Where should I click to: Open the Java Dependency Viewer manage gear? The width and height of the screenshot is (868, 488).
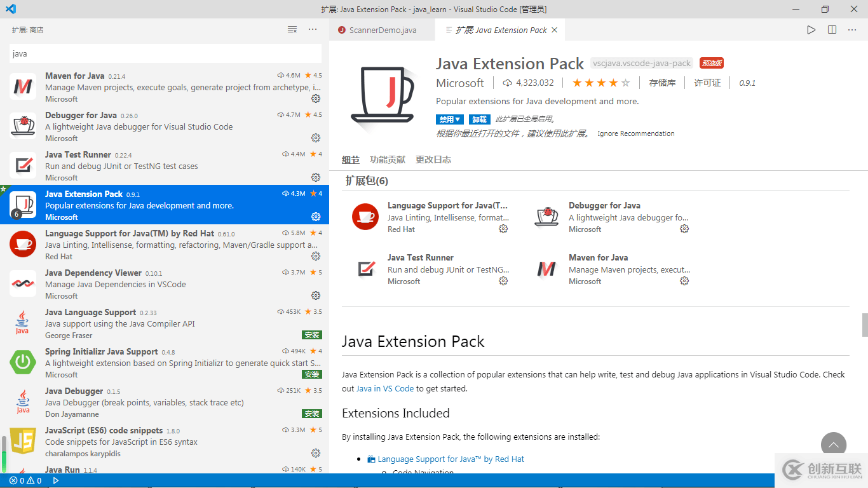click(x=316, y=295)
